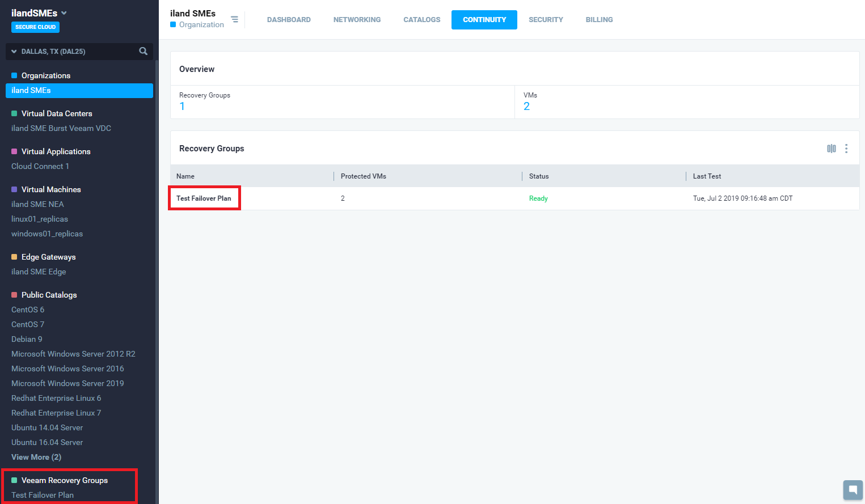Open Redhat Enterprise Linux 7 catalog
The height and width of the screenshot is (504, 865).
(x=56, y=413)
